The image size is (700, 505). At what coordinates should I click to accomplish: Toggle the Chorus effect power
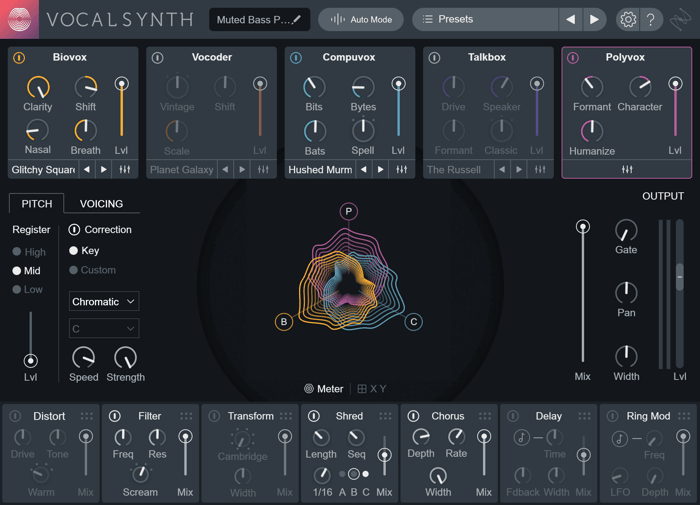pyautogui.click(x=414, y=416)
